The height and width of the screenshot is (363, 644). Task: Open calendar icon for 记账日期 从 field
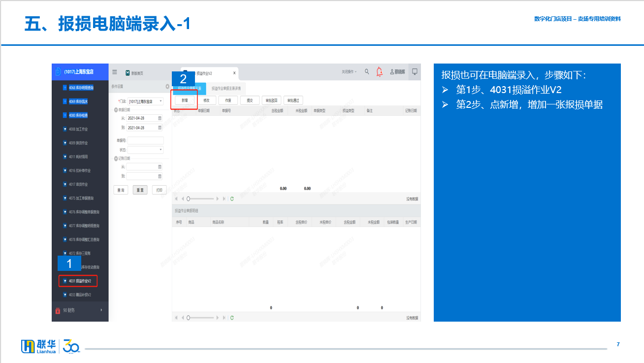pyautogui.click(x=160, y=167)
